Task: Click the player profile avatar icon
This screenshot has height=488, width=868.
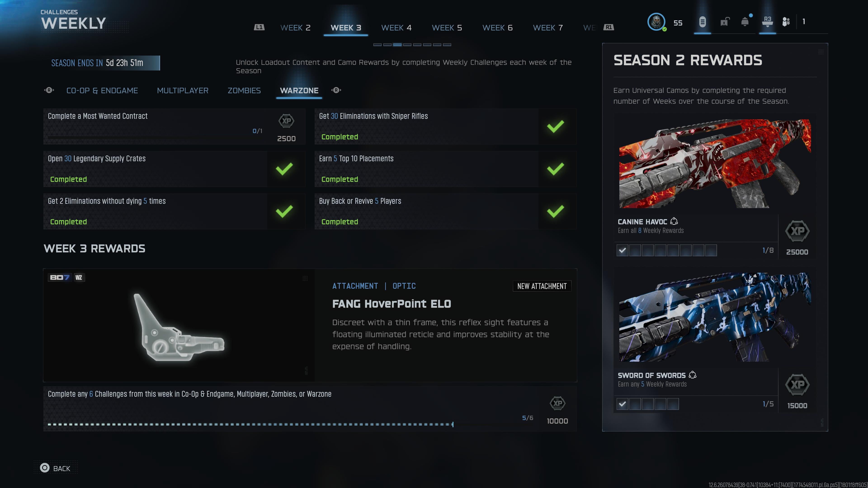Action: click(x=656, y=22)
